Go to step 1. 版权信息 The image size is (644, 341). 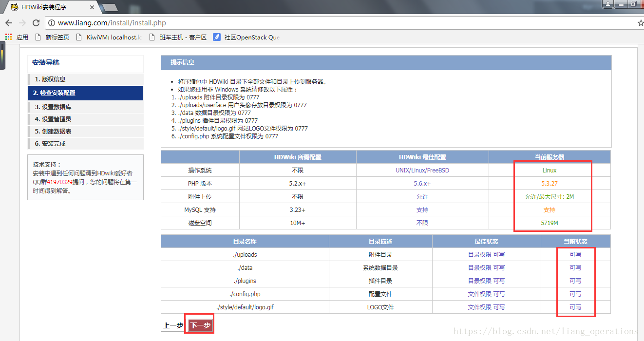coord(85,79)
